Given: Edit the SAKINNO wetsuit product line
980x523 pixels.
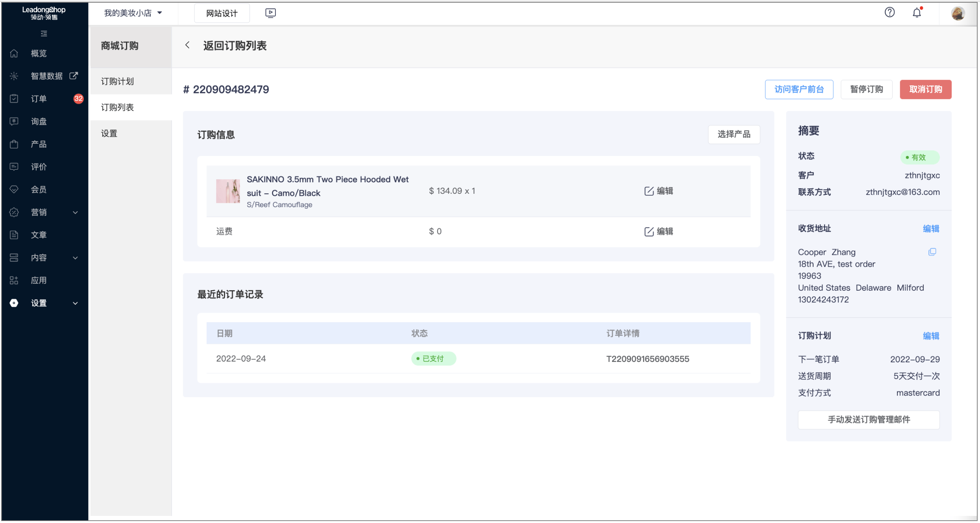Looking at the screenshot, I should [659, 191].
